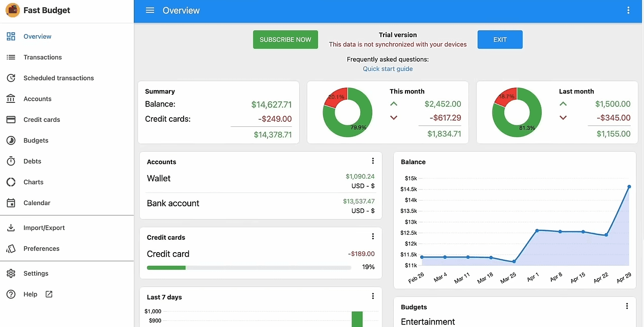This screenshot has width=644, height=327.
Task: Click the Wallet amount $1,090.24
Action: click(x=360, y=177)
